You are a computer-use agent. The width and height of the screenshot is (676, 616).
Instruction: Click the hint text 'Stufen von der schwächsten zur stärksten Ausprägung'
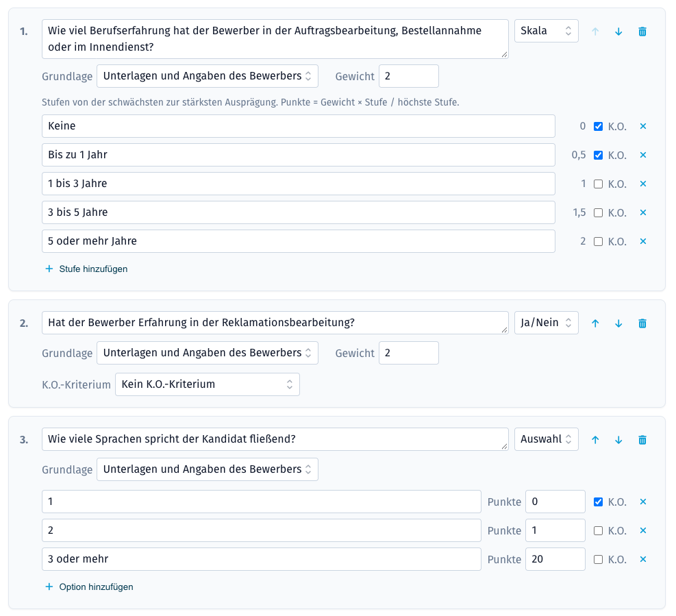click(x=160, y=102)
